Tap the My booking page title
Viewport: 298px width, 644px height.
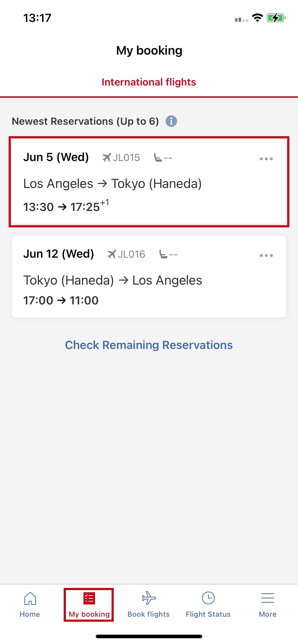149,51
